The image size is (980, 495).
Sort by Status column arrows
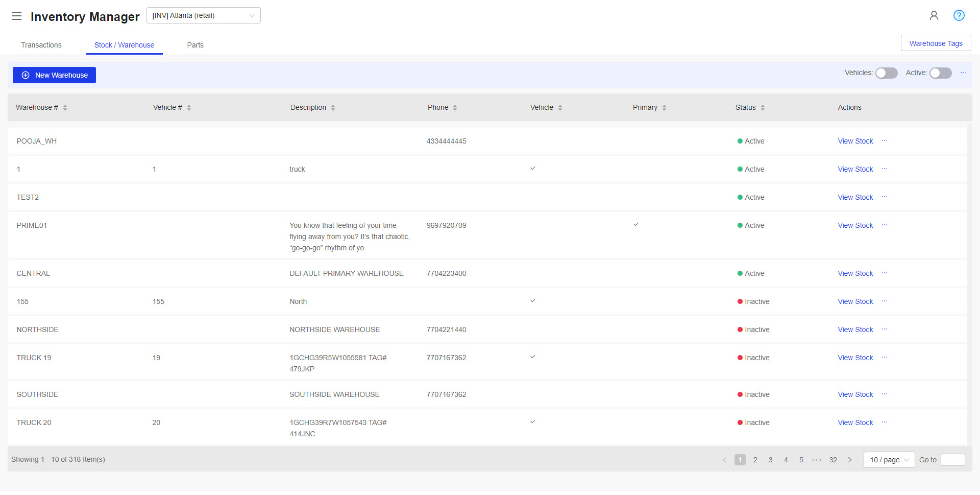point(763,108)
